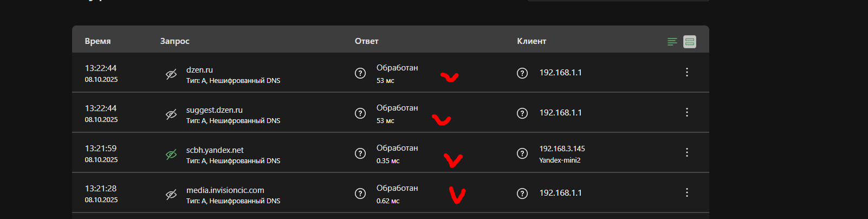The height and width of the screenshot is (219, 868).
Task: Select the detailed rows view icon
Action: pos(690,42)
